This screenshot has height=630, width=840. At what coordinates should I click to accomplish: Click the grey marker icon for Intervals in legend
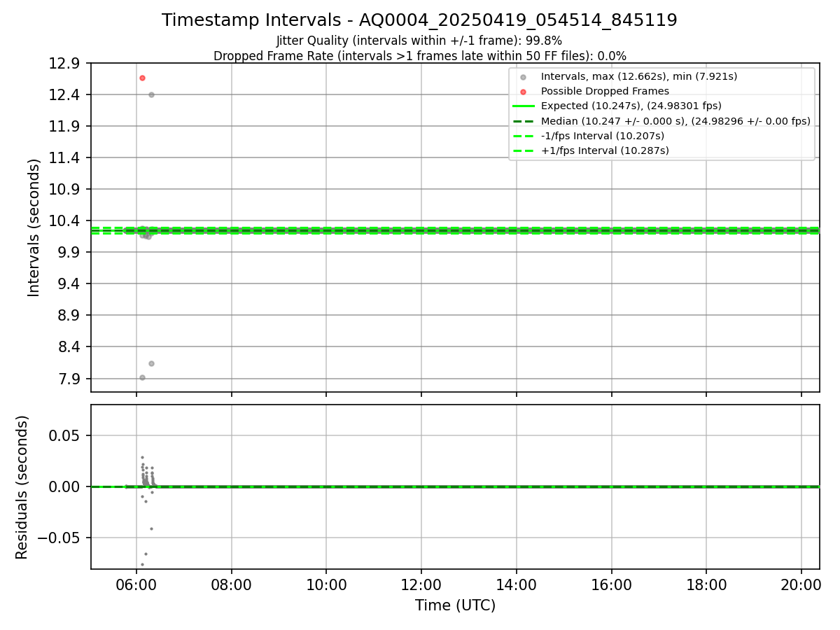(523, 76)
